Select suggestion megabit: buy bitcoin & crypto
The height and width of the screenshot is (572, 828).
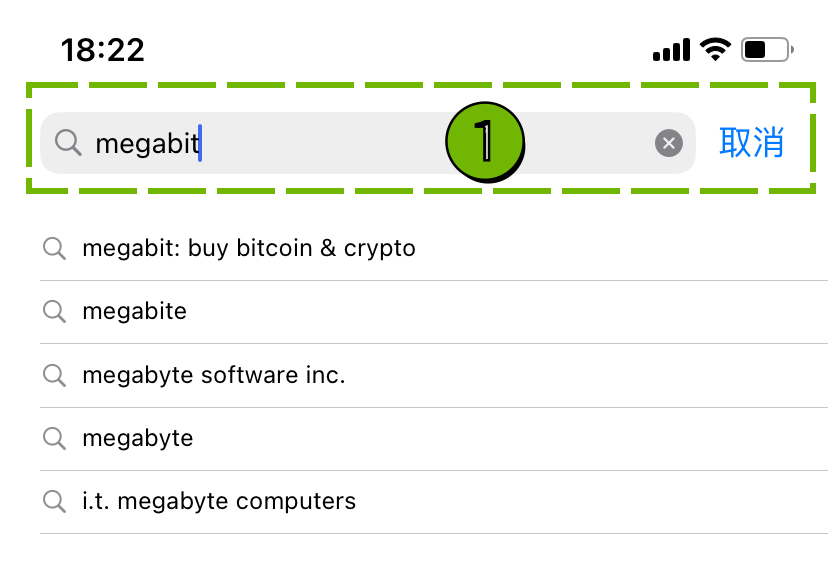[434, 248]
